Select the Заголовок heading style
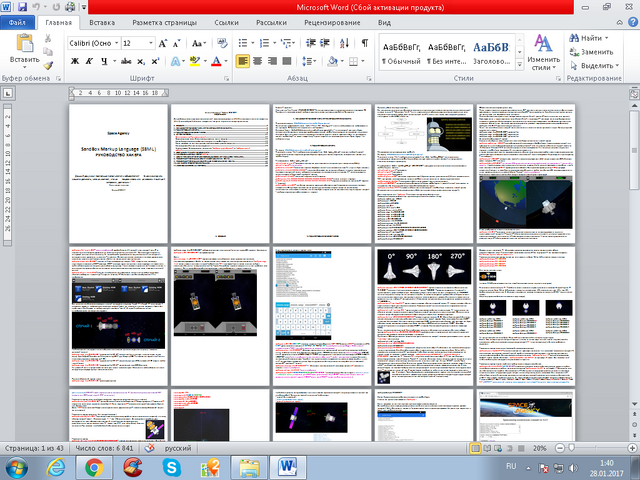This screenshot has height=480, width=640. coord(491,53)
